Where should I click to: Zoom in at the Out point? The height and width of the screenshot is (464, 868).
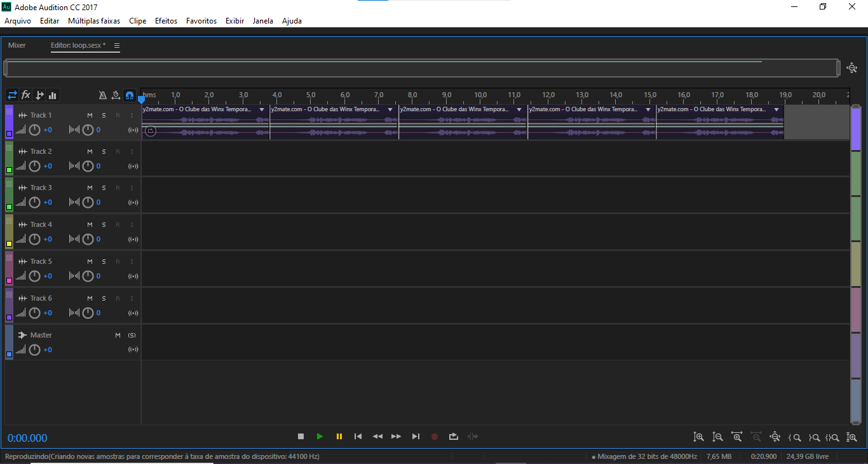tap(814, 437)
